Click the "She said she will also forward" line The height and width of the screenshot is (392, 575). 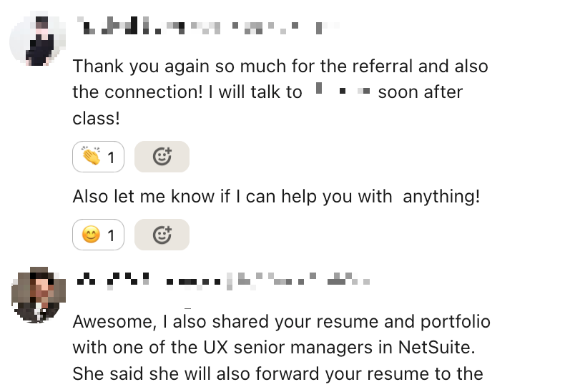(278, 373)
